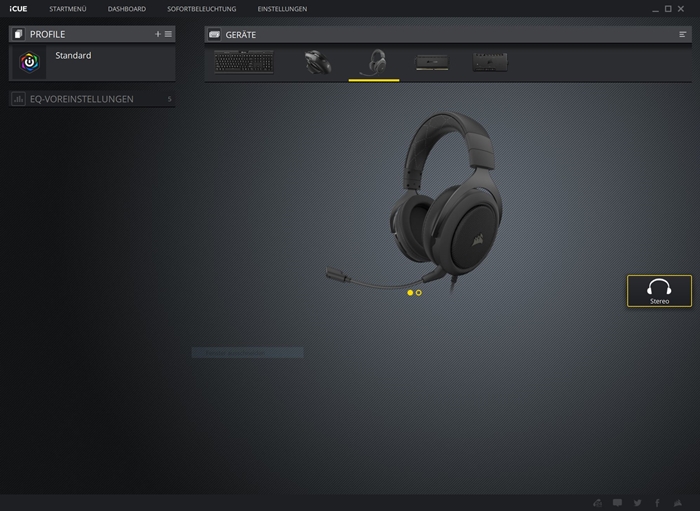Select the last device icon in Geräte
Screen dimensions: 700x511
pyautogui.click(x=490, y=62)
